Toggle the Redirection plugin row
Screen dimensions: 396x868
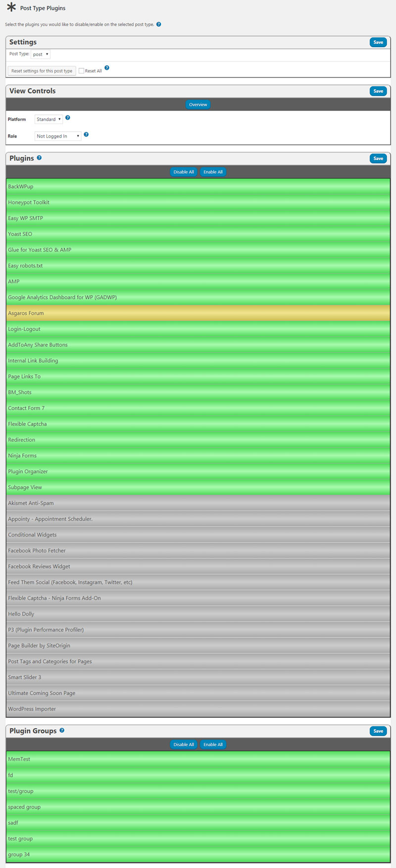(198, 440)
